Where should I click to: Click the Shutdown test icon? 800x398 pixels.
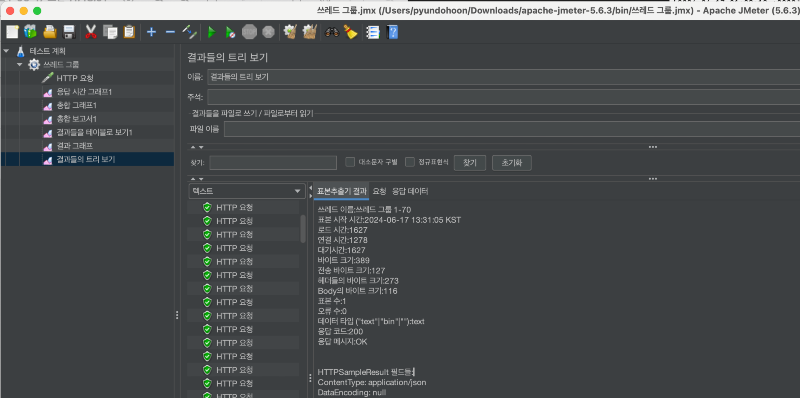click(268, 32)
